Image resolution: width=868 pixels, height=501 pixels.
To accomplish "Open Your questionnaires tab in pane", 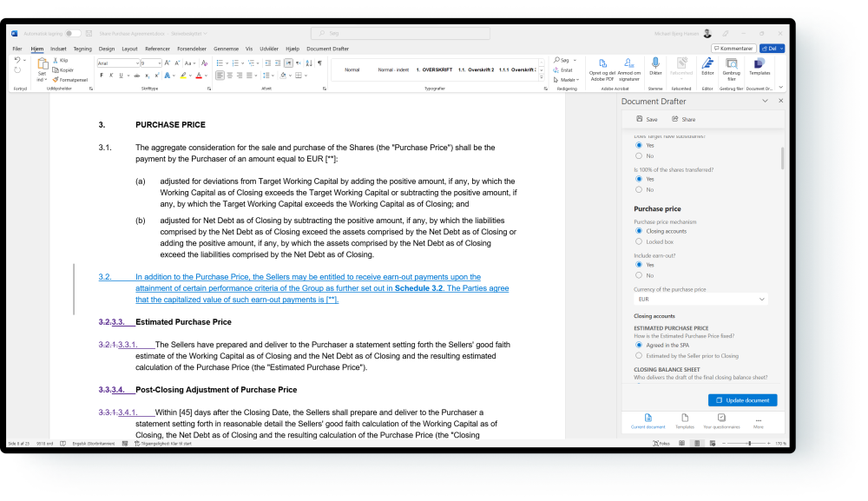I will point(721,421).
